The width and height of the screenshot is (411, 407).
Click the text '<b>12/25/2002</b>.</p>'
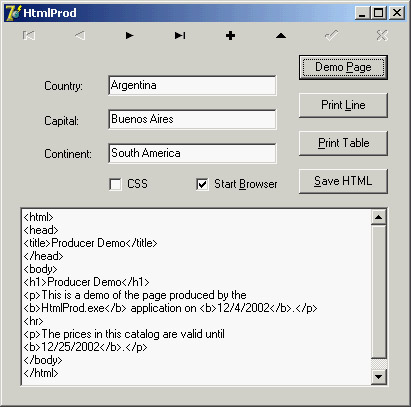[85, 347]
